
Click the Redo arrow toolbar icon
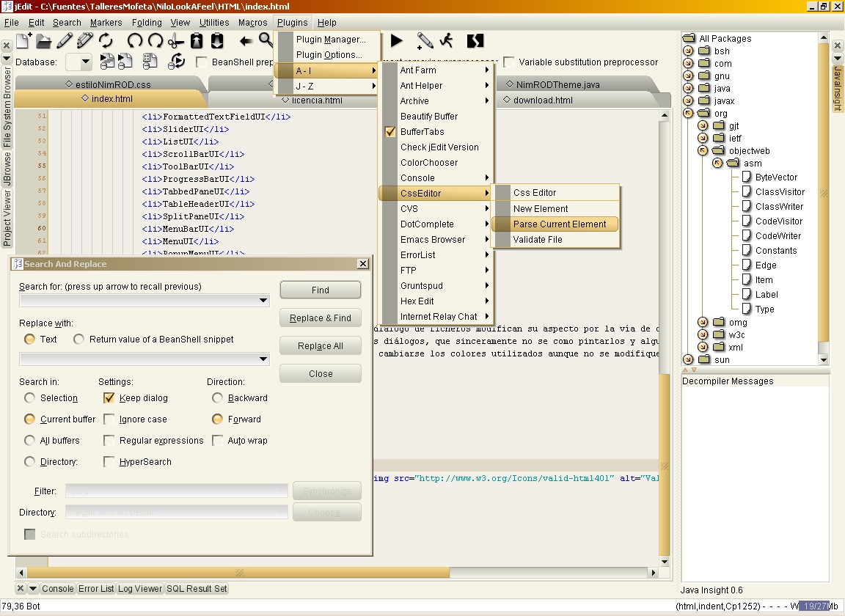click(x=156, y=40)
